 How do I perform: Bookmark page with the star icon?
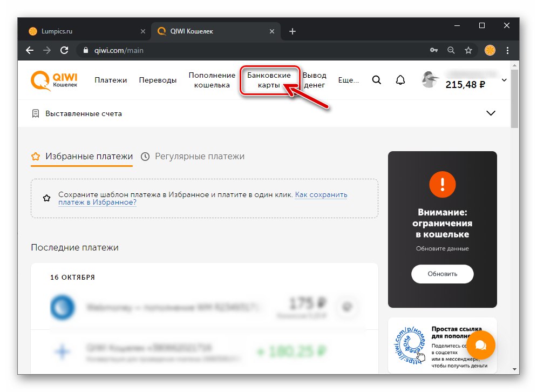coord(468,50)
